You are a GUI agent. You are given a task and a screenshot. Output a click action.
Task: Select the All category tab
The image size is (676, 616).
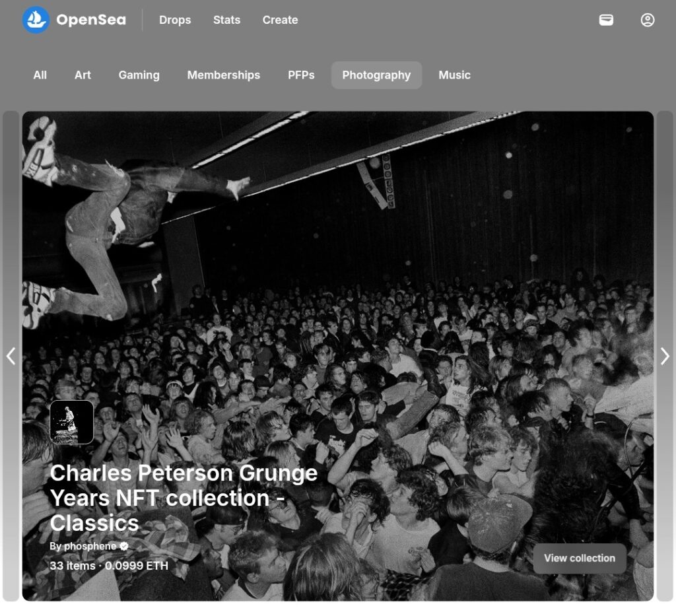pos(40,75)
